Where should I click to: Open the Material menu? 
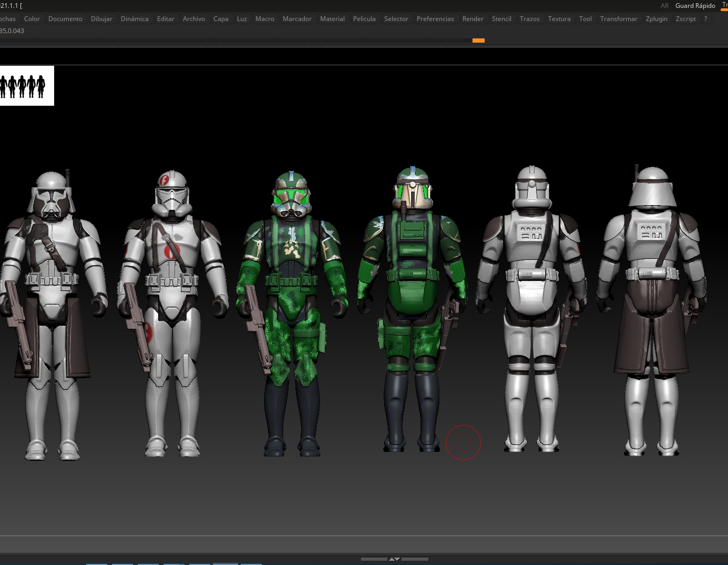coord(332,18)
